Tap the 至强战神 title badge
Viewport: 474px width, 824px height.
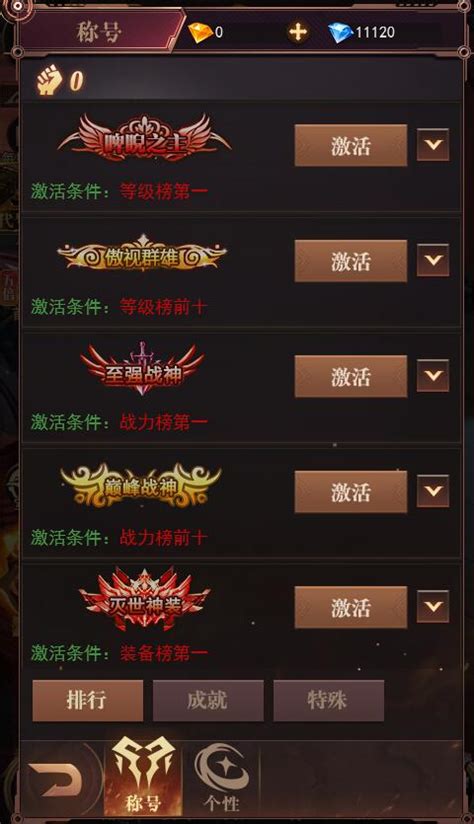click(142, 370)
